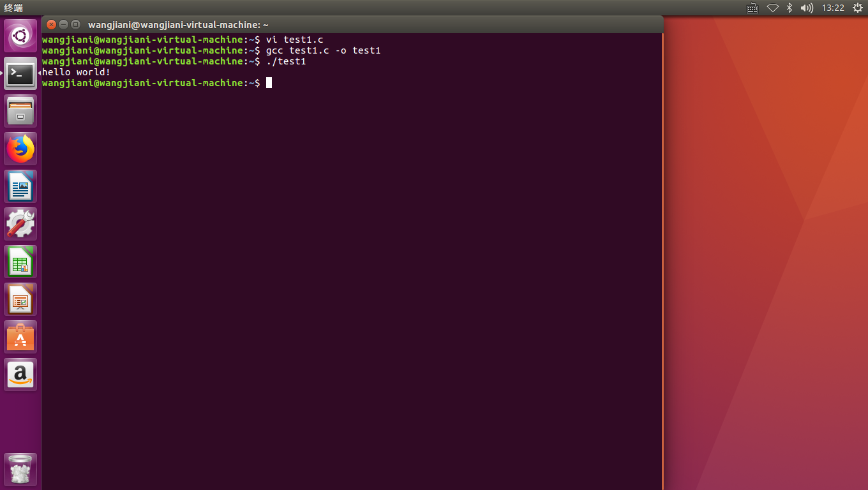Open Firefox from the launcher
868x490 pixels.
(x=20, y=148)
